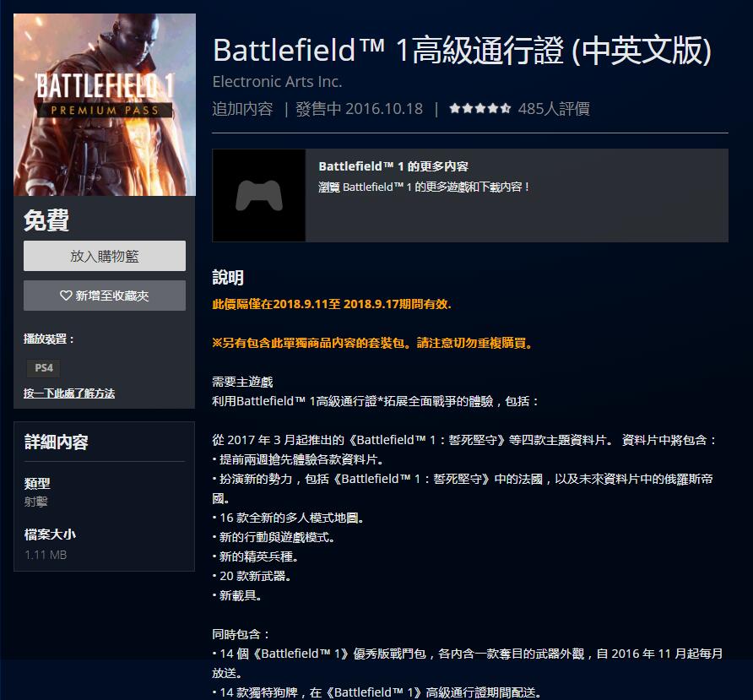The height and width of the screenshot is (700, 753).
Task: Click the 1.11 MB file size value
Action: (x=46, y=555)
